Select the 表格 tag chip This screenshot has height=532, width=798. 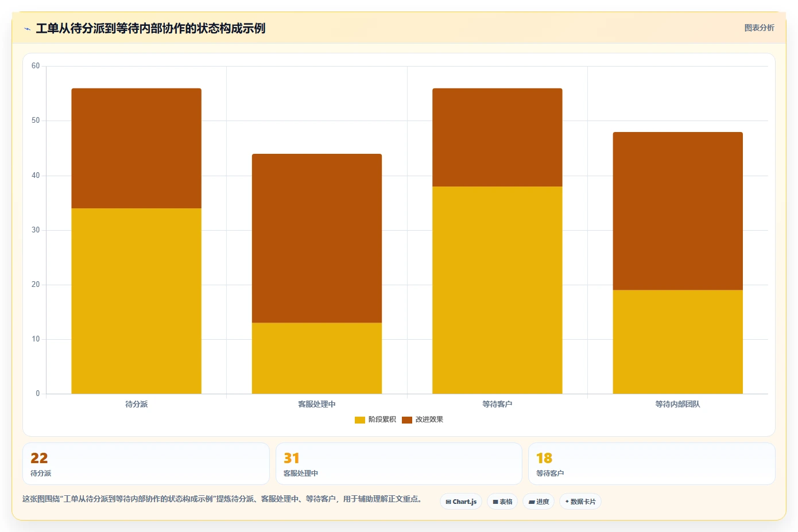point(502,502)
